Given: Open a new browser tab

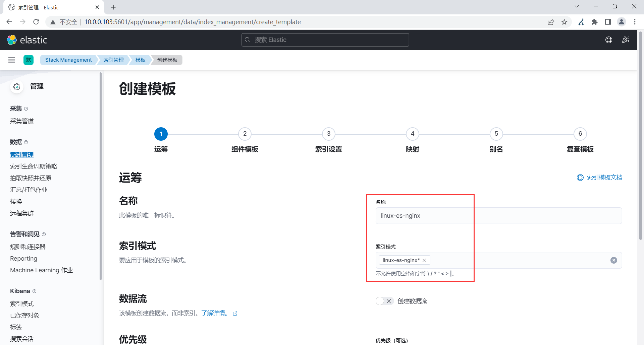Looking at the screenshot, I should 113,7.
